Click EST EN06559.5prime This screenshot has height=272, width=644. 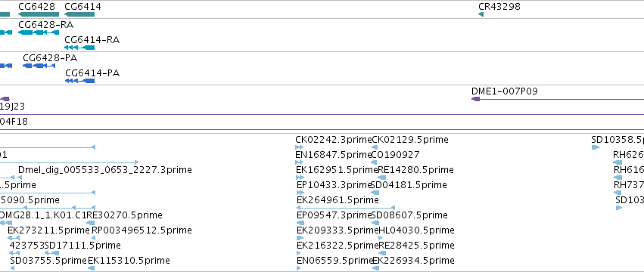(334, 261)
